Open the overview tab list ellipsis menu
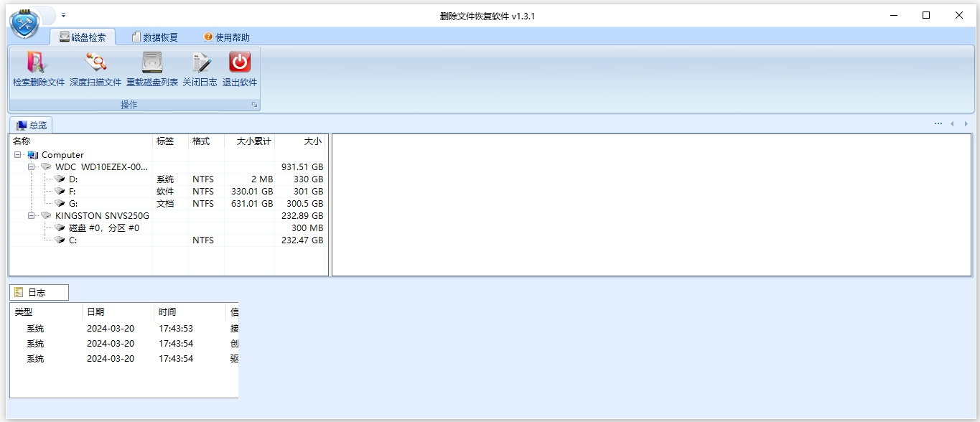980x422 pixels. click(x=938, y=124)
